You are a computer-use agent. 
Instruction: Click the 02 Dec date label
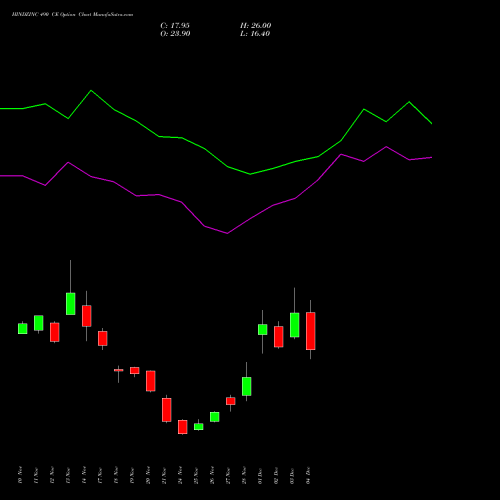[x=276, y=475]
